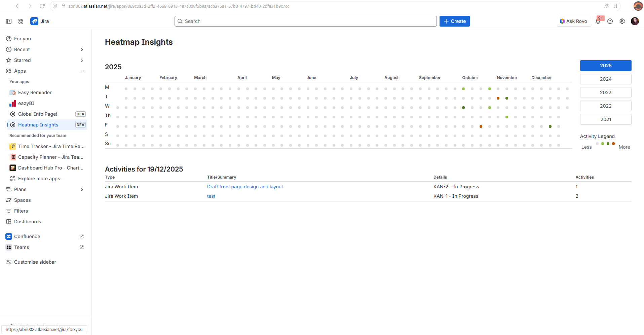Open the help question mark icon
The image size is (644, 335).
[610, 21]
